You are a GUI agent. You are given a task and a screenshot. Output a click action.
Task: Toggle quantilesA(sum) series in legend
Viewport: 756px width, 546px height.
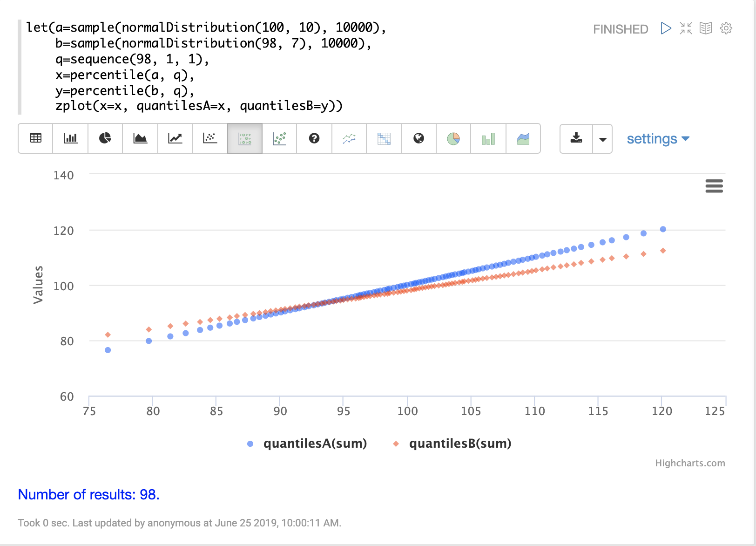(315, 444)
